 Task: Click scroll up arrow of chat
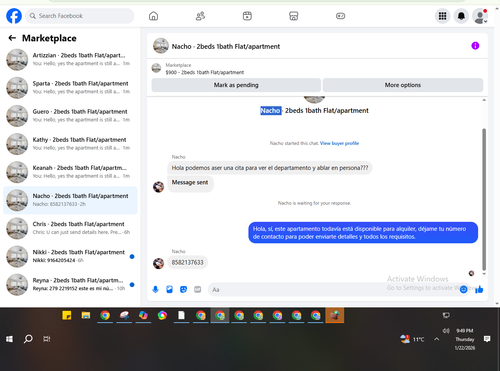484,100
